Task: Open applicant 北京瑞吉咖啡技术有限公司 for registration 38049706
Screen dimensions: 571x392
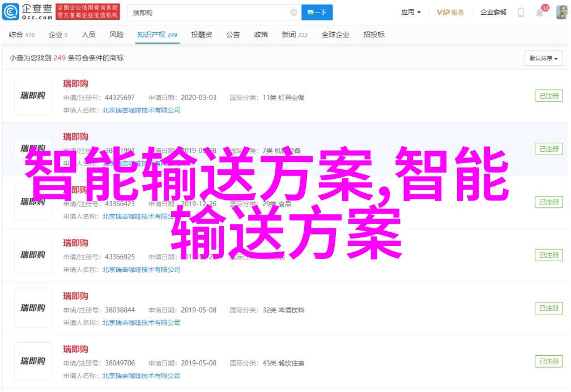Action: coord(141,376)
